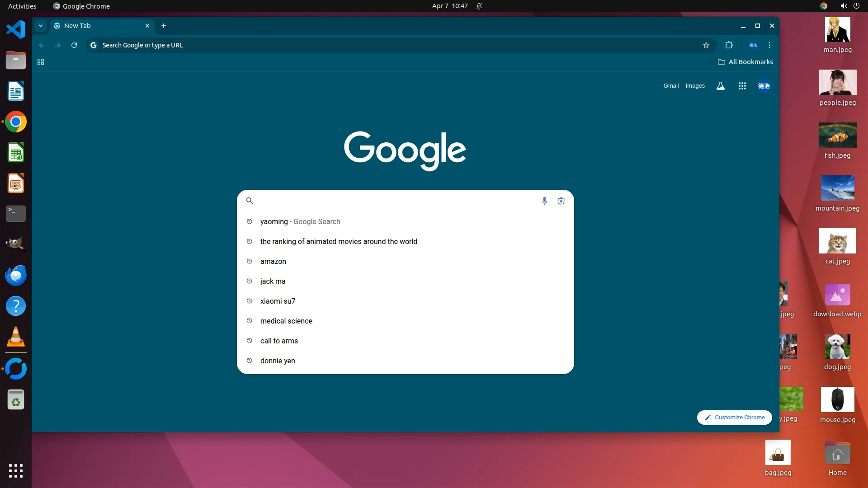Image resolution: width=868 pixels, height=488 pixels.
Task: Click the Customize Chrome button
Action: click(734, 417)
